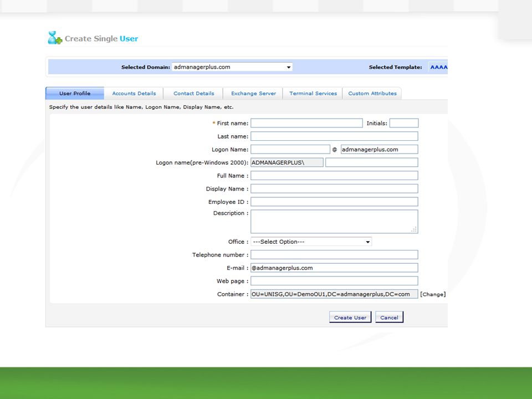
Task: Open the Selected Domain dropdown
Action: 232,67
